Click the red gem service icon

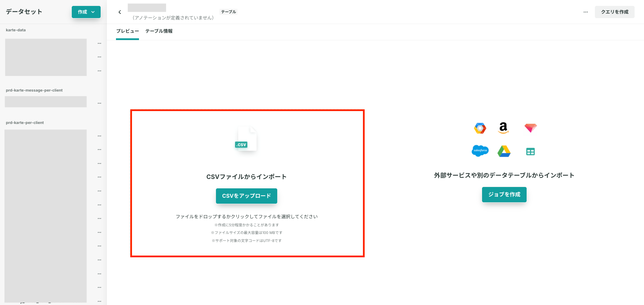click(530, 128)
